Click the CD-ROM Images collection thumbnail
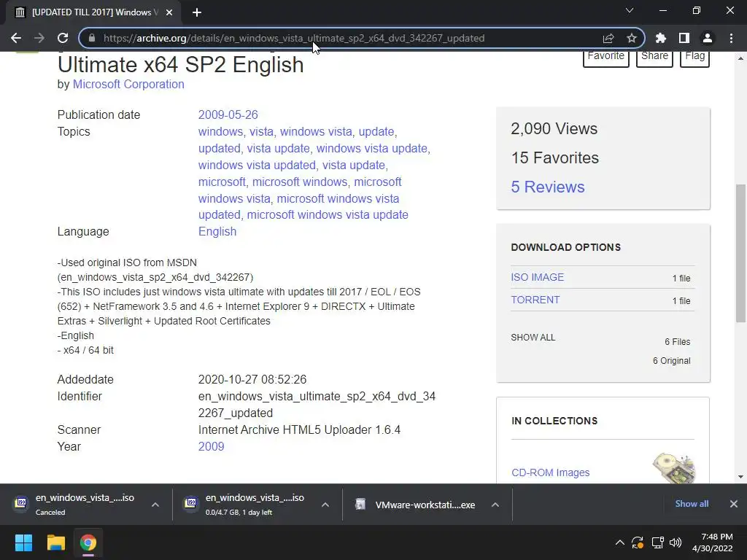Screen dimensions: 747x560 pyautogui.click(x=673, y=468)
